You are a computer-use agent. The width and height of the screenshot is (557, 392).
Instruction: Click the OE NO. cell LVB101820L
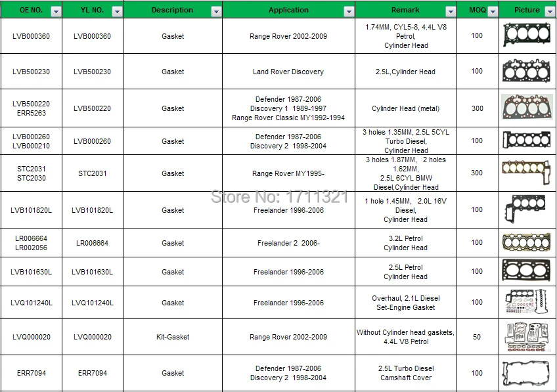click(x=32, y=210)
